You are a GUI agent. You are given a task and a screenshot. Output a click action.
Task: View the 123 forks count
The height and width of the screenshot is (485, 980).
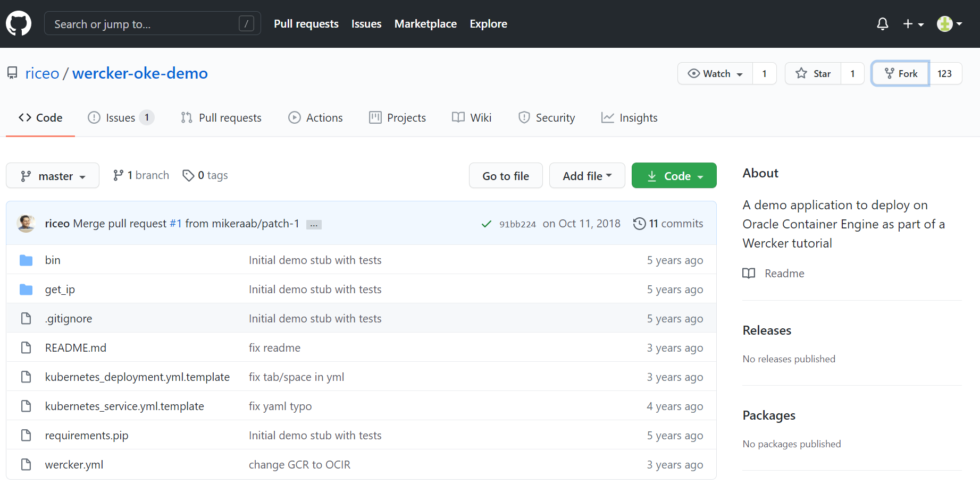(x=945, y=73)
